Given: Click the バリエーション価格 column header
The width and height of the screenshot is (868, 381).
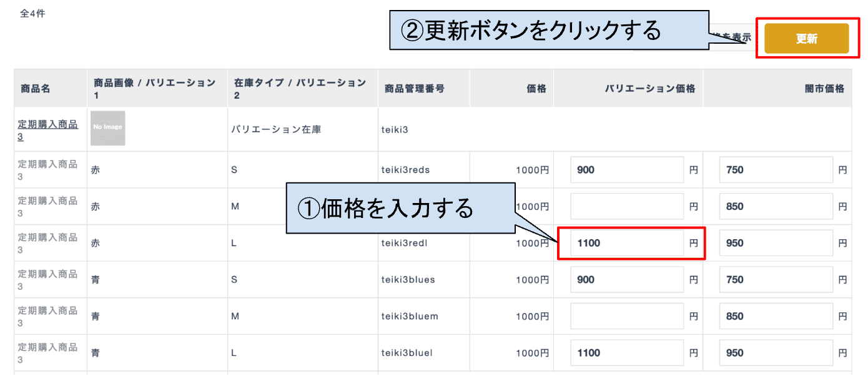Looking at the screenshot, I should click(649, 89).
